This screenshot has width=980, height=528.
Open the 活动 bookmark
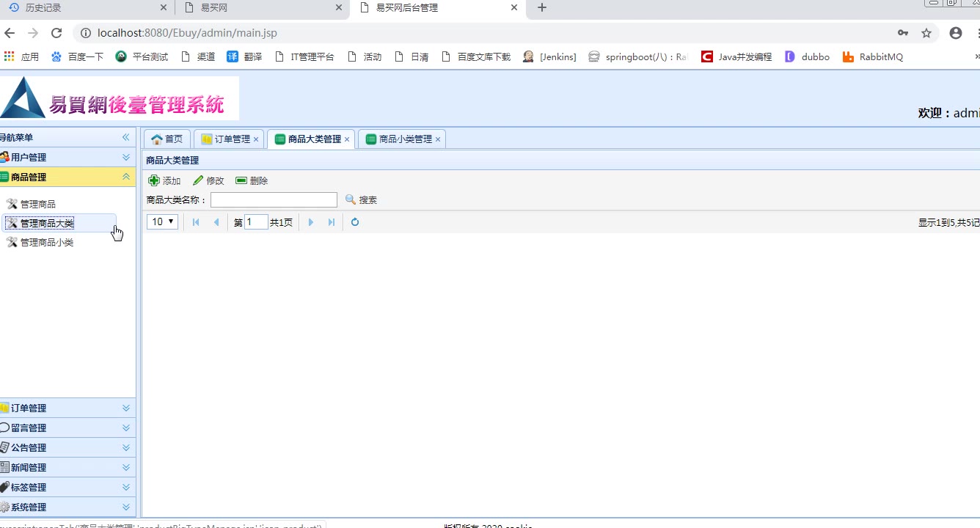(x=365, y=56)
